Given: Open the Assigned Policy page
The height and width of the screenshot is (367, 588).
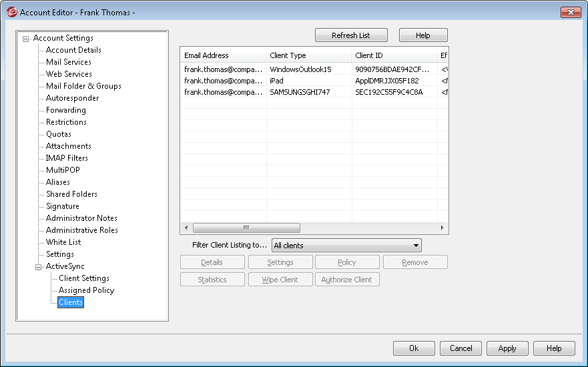Looking at the screenshot, I should coord(86,290).
